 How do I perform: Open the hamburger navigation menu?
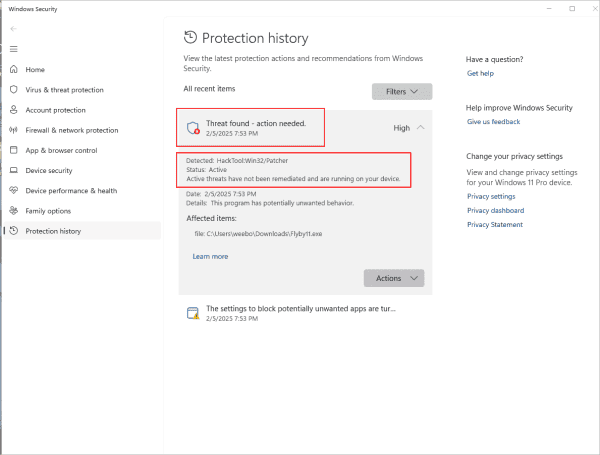[x=14, y=49]
